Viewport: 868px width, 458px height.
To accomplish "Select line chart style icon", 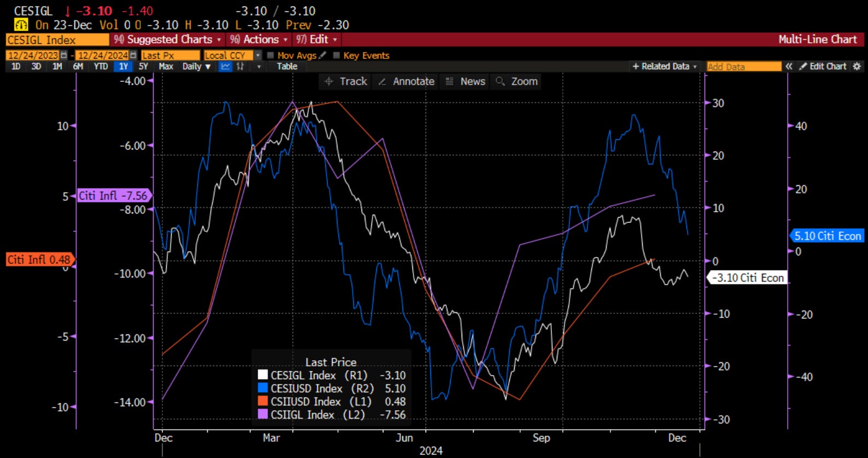I will pyautogui.click(x=225, y=66).
